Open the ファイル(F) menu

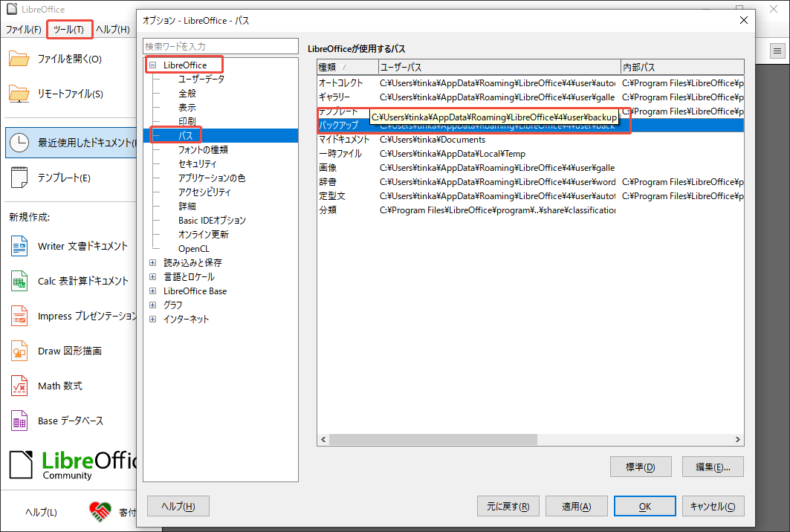tap(23, 29)
